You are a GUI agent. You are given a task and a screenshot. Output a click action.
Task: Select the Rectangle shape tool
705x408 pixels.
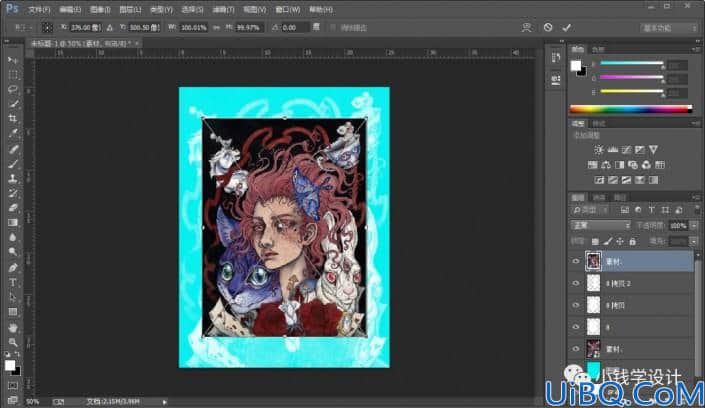13,312
